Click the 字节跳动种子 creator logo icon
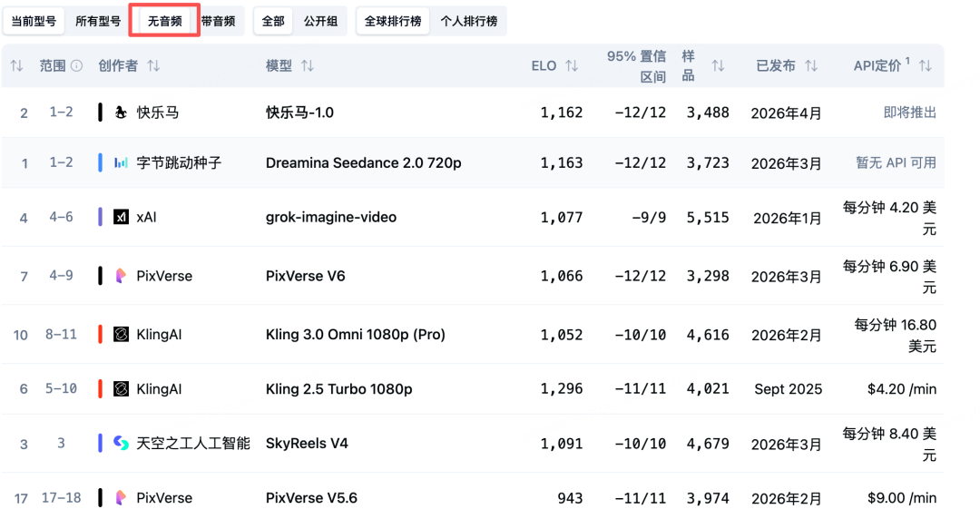The image size is (980, 519). [x=121, y=163]
